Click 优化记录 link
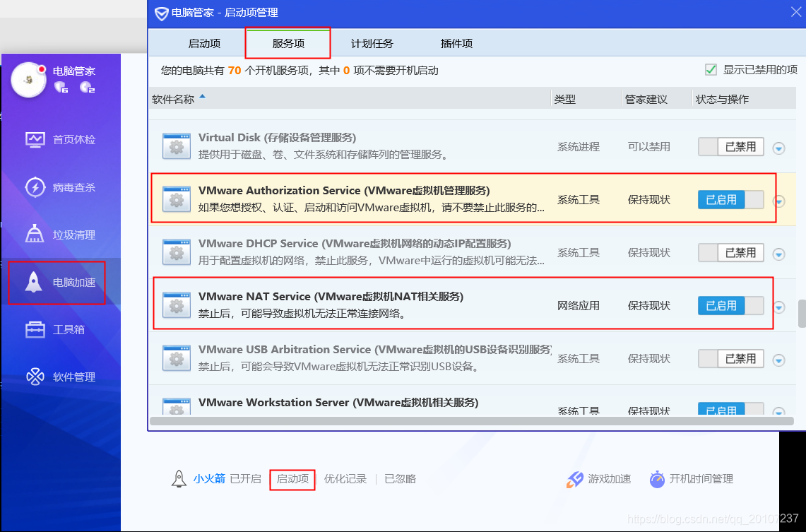806x532 pixels. pyautogui.click(x=345, y=479)
